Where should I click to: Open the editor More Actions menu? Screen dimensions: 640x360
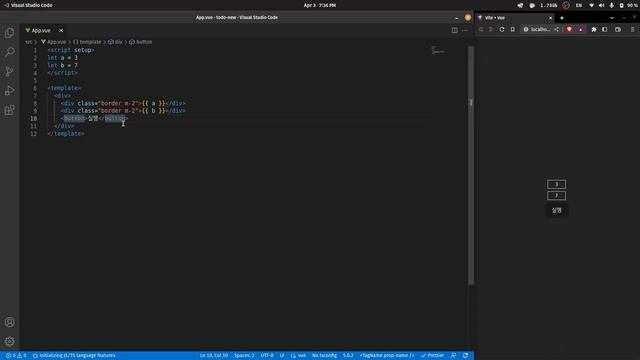[x=465, y=30]
